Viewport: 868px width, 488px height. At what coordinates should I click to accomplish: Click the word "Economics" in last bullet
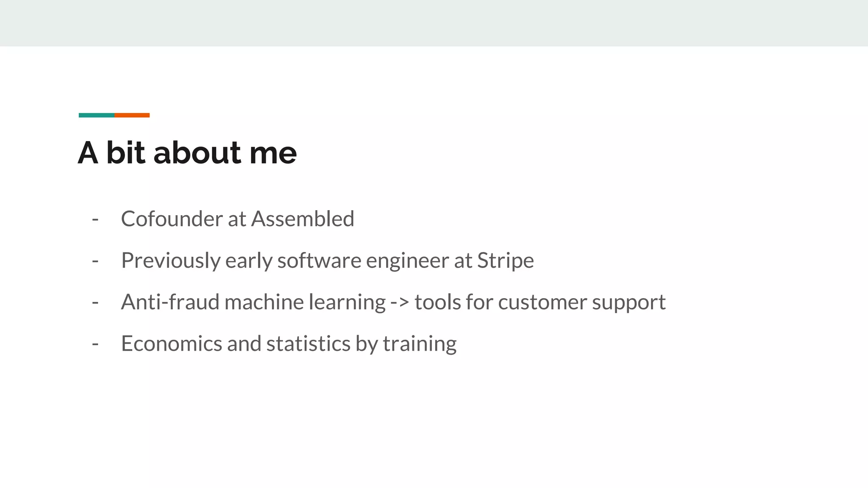click(171, 344)
